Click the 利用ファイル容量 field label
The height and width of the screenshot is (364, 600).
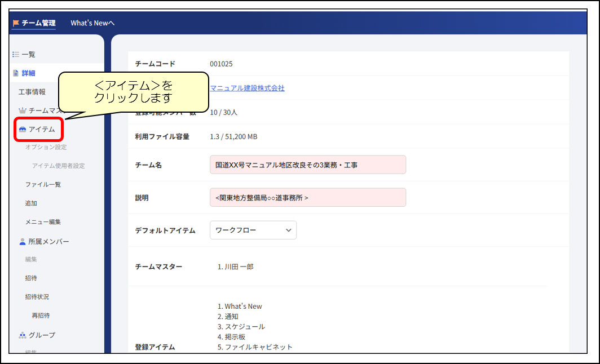click(162, 136)
